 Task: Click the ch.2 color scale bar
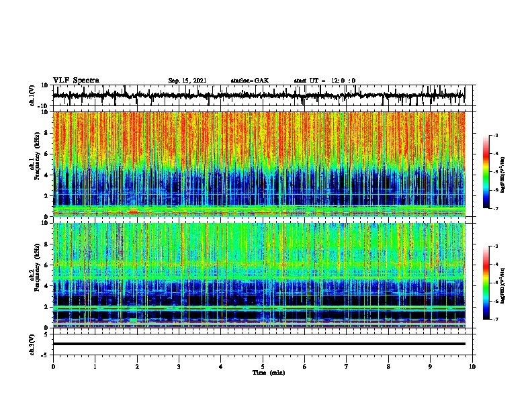coord(486,283)
